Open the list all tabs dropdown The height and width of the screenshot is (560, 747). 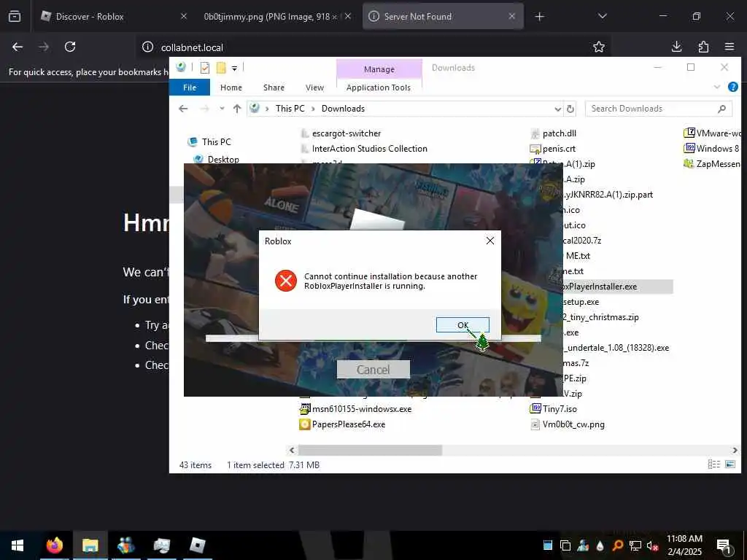[x=602, y=16]
